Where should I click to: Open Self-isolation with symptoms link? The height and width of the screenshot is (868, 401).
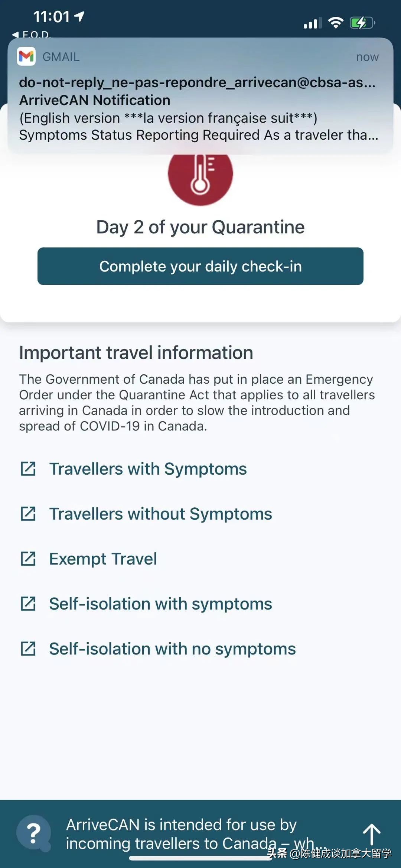click(x=160, y=604)
